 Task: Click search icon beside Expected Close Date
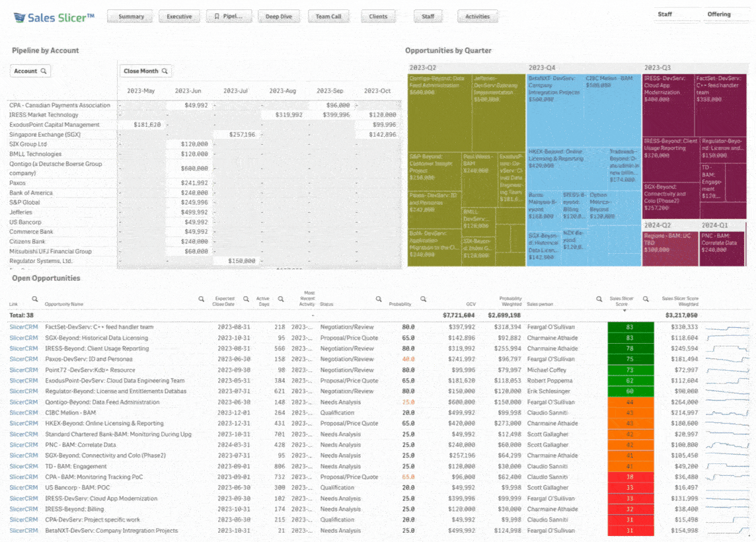click(246, 299)
